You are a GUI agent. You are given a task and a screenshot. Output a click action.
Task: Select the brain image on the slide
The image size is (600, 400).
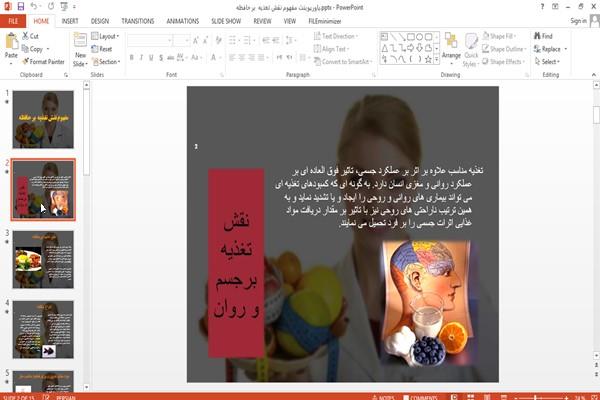(x=427, y=302)
